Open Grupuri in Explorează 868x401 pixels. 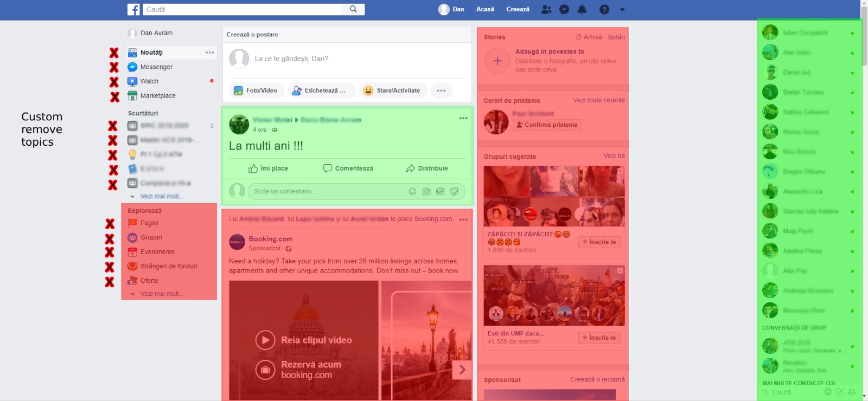145,237
